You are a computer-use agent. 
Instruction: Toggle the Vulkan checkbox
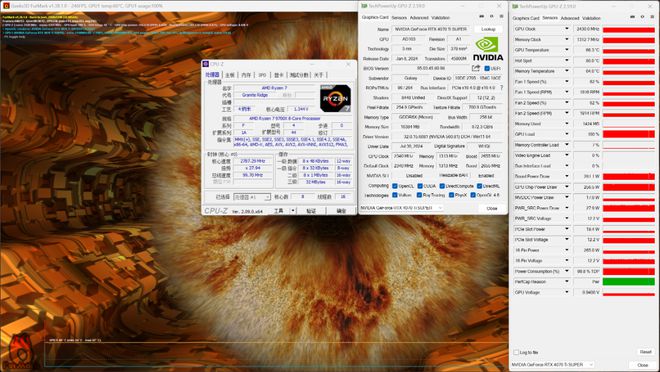click(x=395, y=195)
